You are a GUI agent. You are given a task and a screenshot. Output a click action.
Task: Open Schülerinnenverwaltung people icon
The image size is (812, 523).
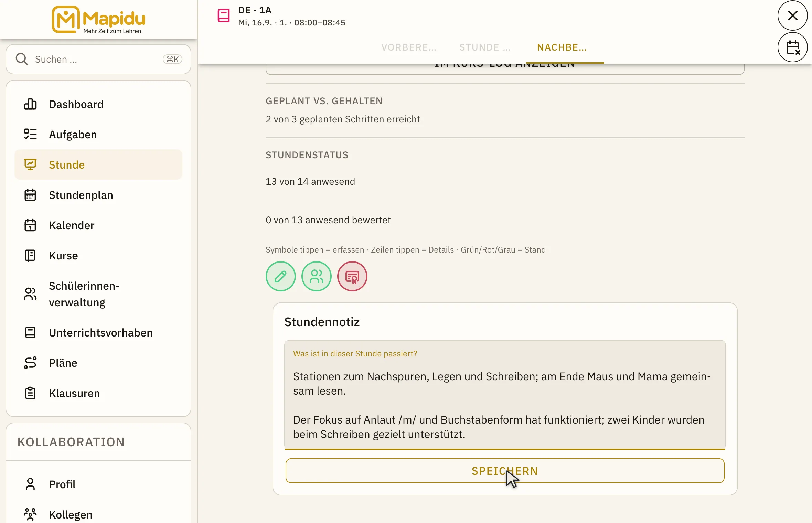tap(30, 294)
